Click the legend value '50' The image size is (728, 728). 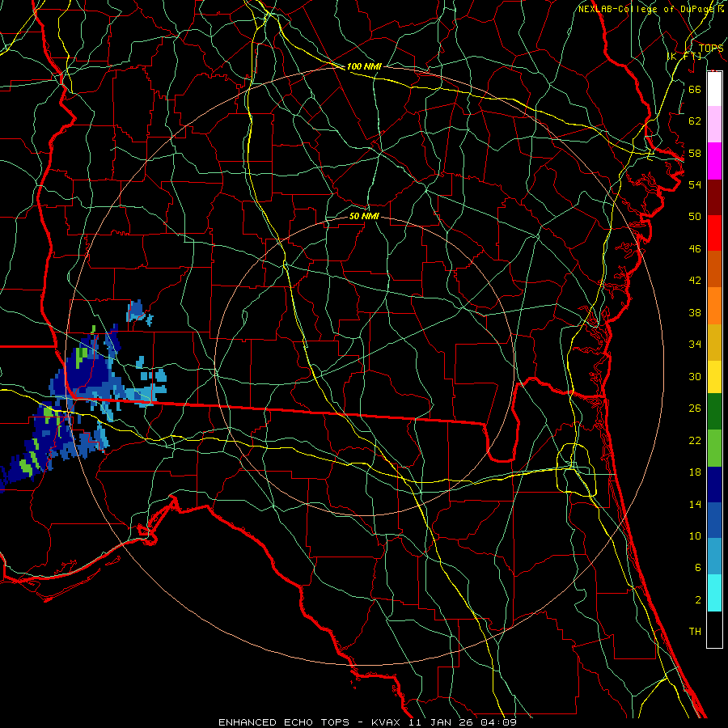click(695, 216)
